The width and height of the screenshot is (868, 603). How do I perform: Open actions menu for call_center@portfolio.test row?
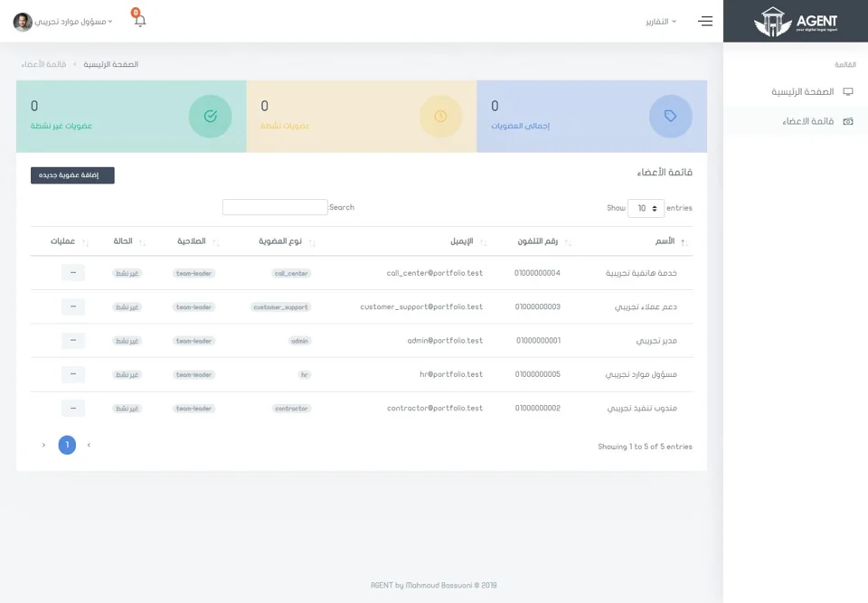73,273
